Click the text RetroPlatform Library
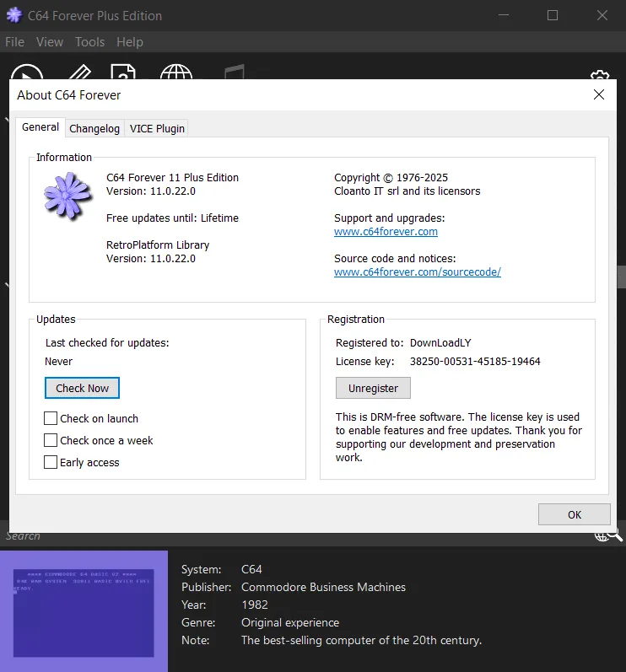Screen dimensions: 626x672 point(158,245)
